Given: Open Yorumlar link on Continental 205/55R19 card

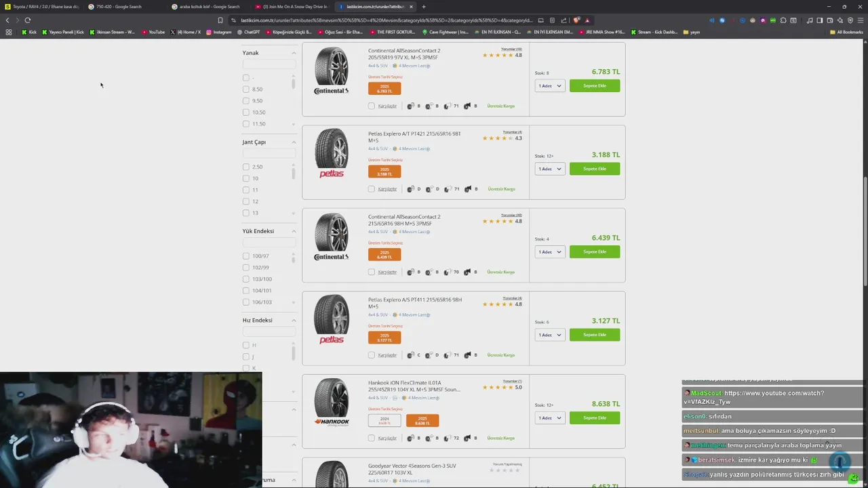Looking at the screenshot, I should tap(511, 49).
